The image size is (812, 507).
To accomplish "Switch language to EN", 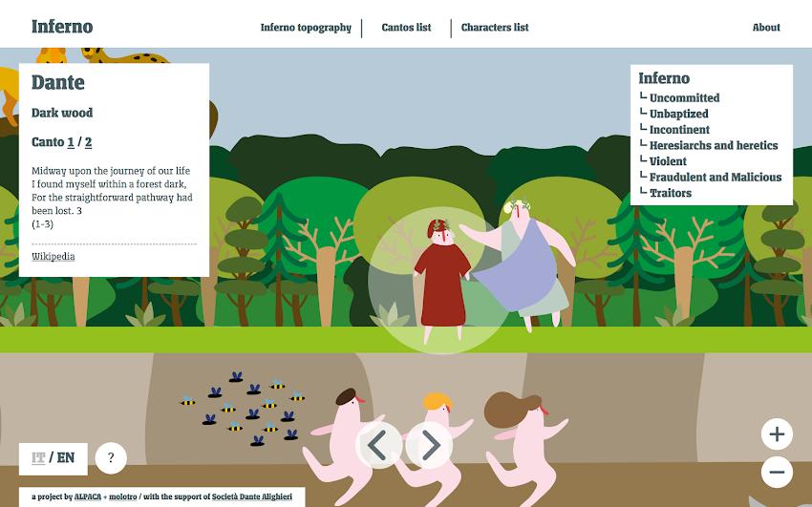I will point(66,458).
